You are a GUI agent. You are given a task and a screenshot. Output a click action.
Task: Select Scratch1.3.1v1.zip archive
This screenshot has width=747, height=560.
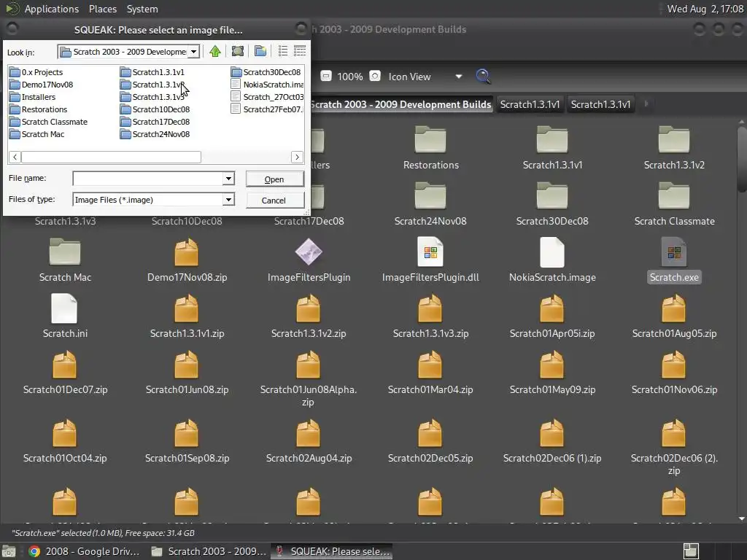(x=187, y=316)
